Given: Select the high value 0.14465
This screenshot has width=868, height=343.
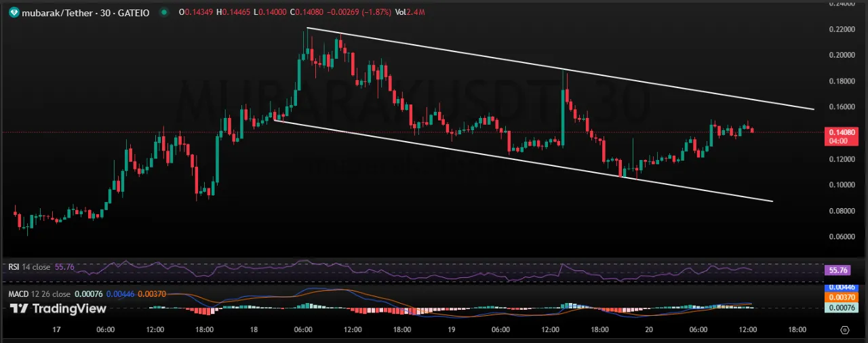Looking at the screenshot, I should click(x=235, y=12).
